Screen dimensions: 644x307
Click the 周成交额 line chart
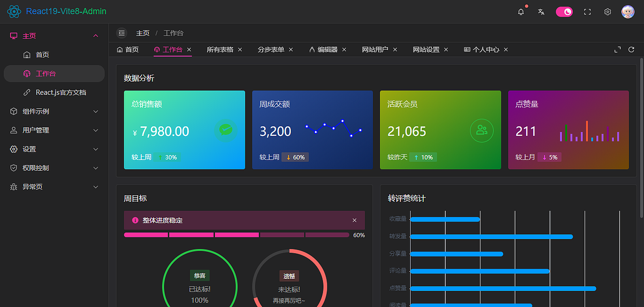point(333,128)
